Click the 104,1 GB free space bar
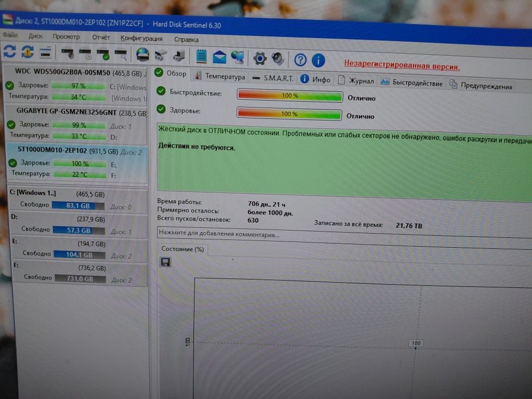Screen dimensions: 532x399 pos(79,254)
